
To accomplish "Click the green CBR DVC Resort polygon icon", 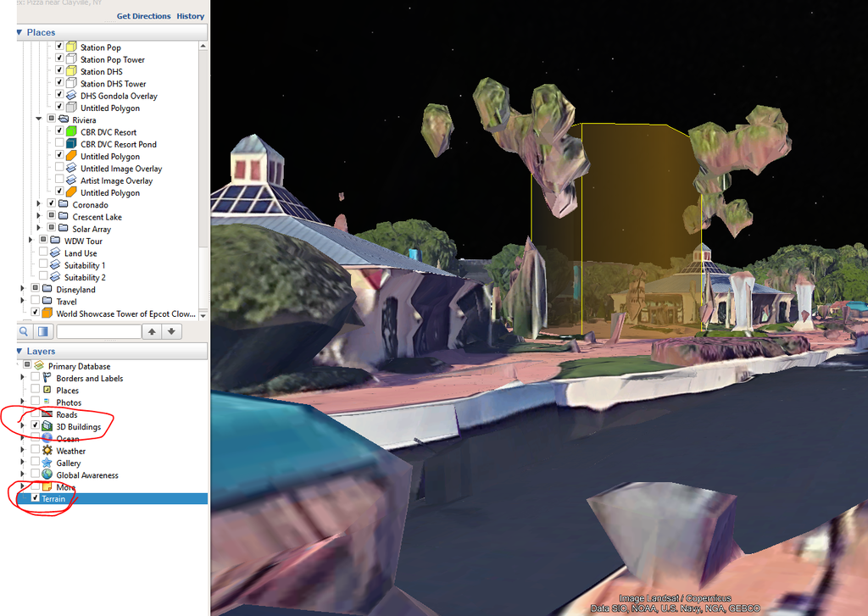I will 72,132.
